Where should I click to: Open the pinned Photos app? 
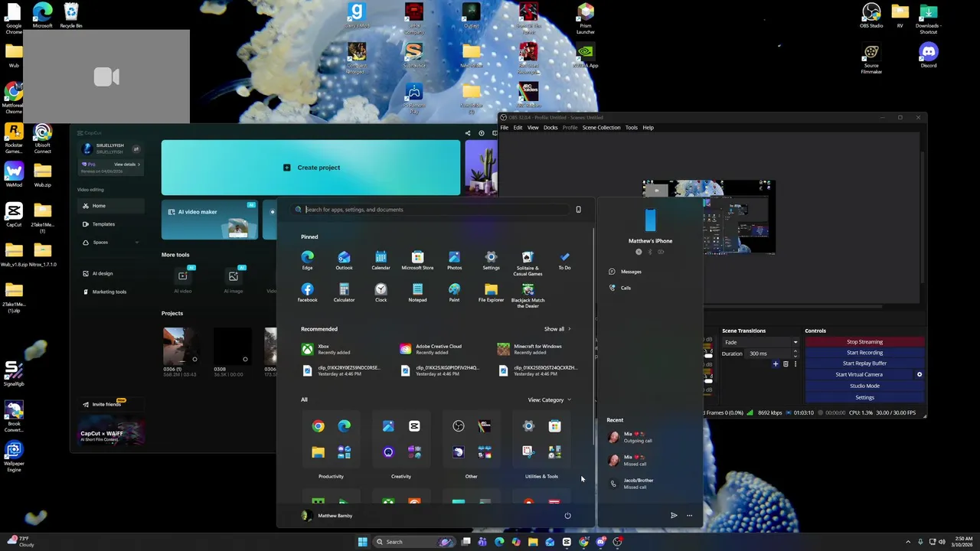(454, 260)
